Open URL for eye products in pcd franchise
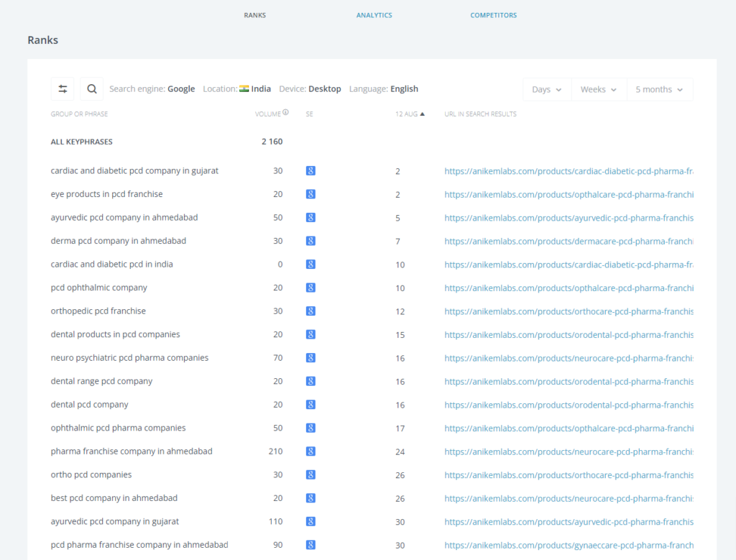Screen dimensions: 736x560 (569, 195)
